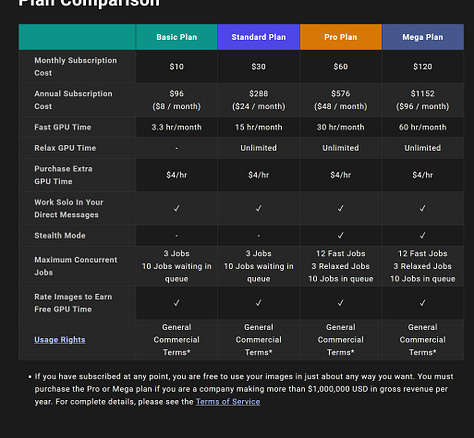474x438 pixels.
Task: Click the 30 hr/month Fast GPU cell
Action: tap(341, 127)
